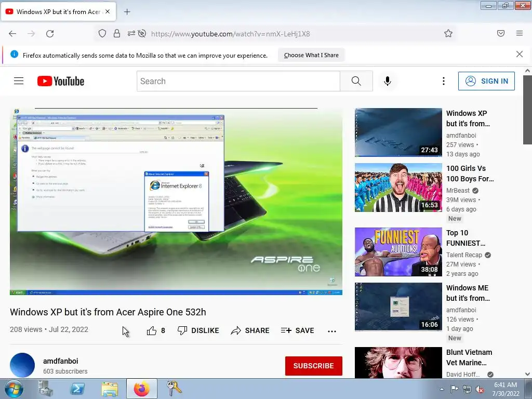Reload the page with the refresh icon
This screenshot has height=399, width=532.
coord(50,34)
